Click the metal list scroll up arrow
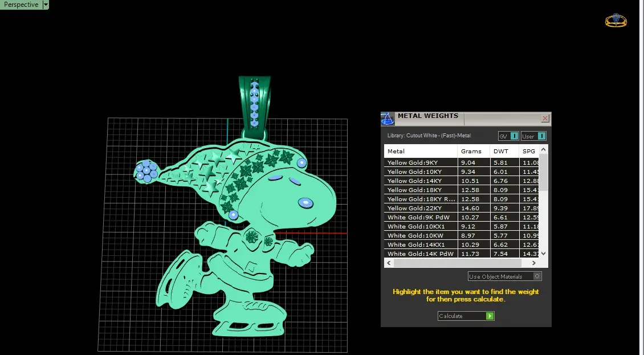The height and width of the screenshot is (355, 644). [x=543, y=149]
